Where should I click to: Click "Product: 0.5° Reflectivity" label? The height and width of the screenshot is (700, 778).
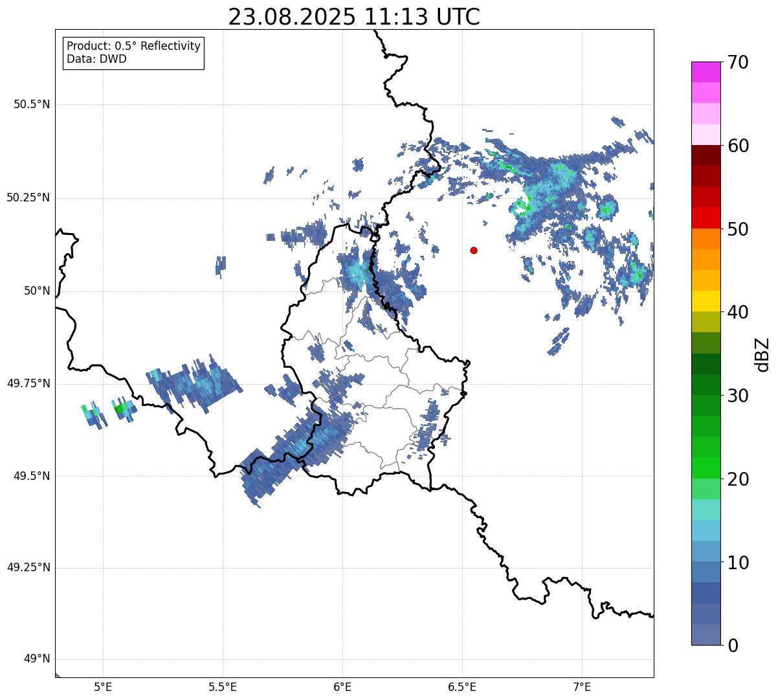(134, 46)
